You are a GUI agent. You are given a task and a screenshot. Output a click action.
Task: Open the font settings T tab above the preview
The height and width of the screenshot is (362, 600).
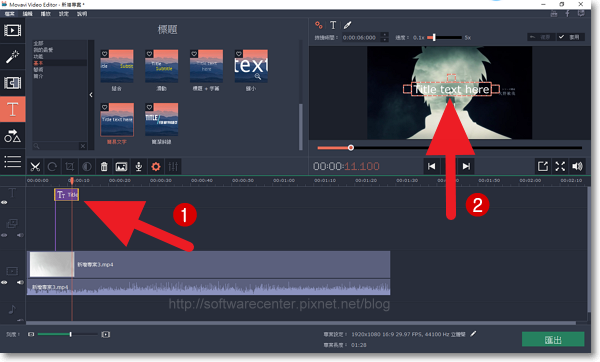333,25
